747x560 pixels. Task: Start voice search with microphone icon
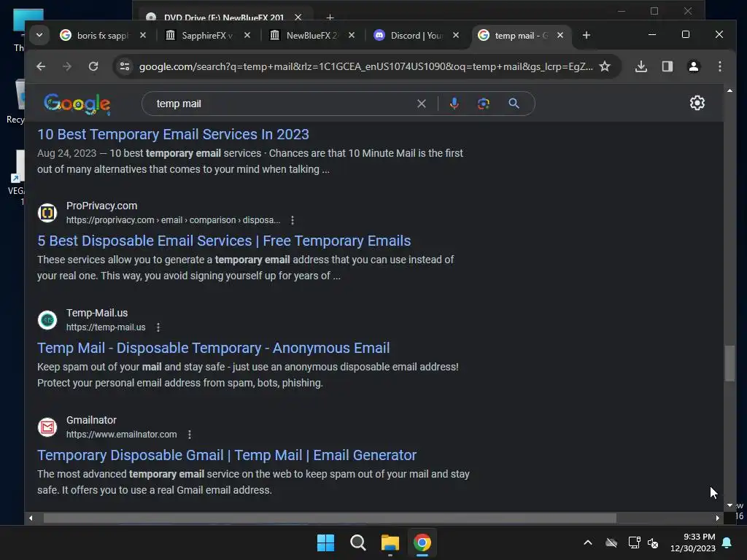454,104
